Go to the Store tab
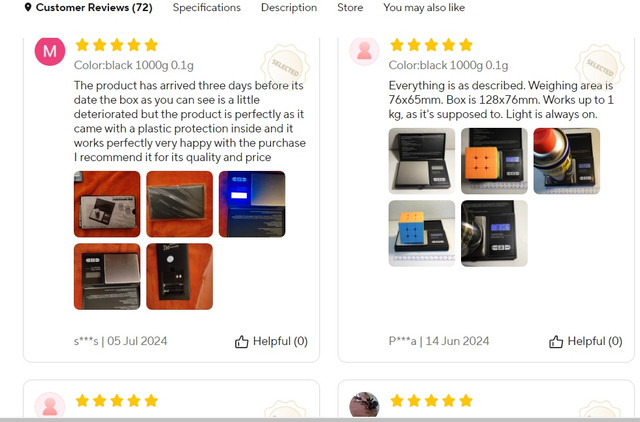 [350, 7]
